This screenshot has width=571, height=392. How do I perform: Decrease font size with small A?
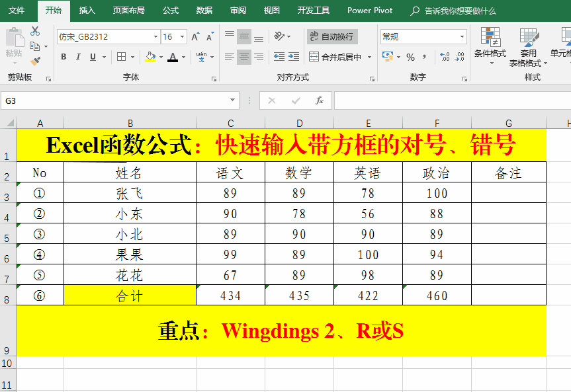[x=210, y=36]
